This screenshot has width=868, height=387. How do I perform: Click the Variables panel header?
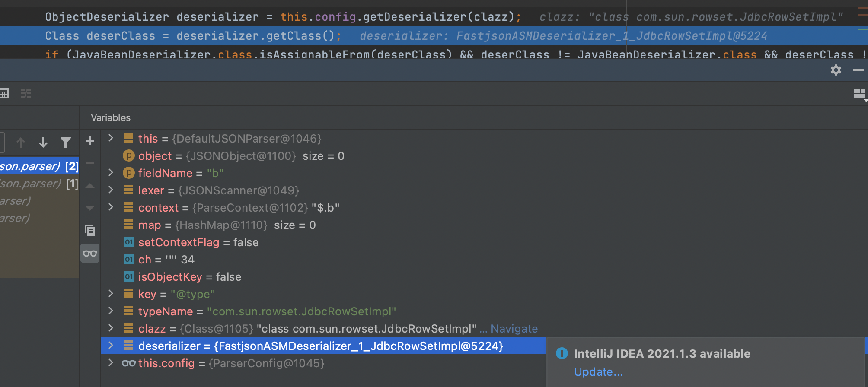(111, 117)
